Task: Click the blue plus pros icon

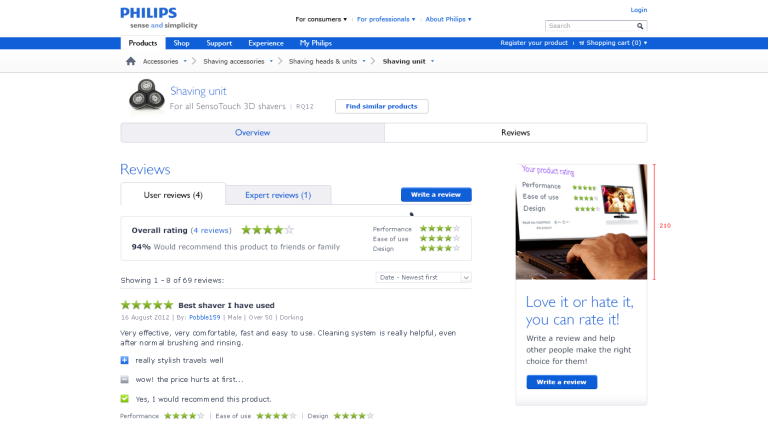Action: (x=124, y=360)
